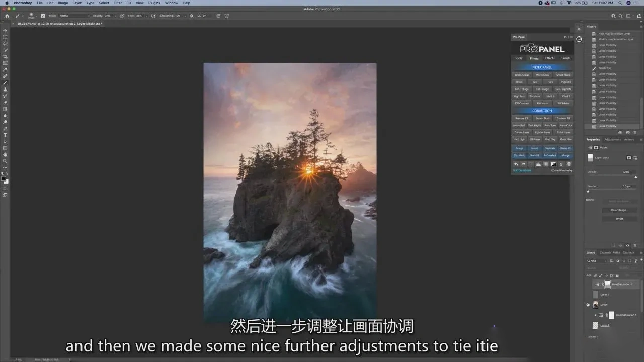Open brush smoothing options gear
This screenshot has height=362, width=644.
[x=191, y=16]
